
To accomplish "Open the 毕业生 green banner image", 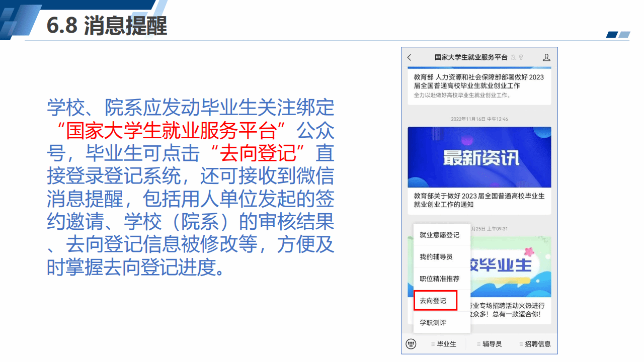I will coord(511,267).
